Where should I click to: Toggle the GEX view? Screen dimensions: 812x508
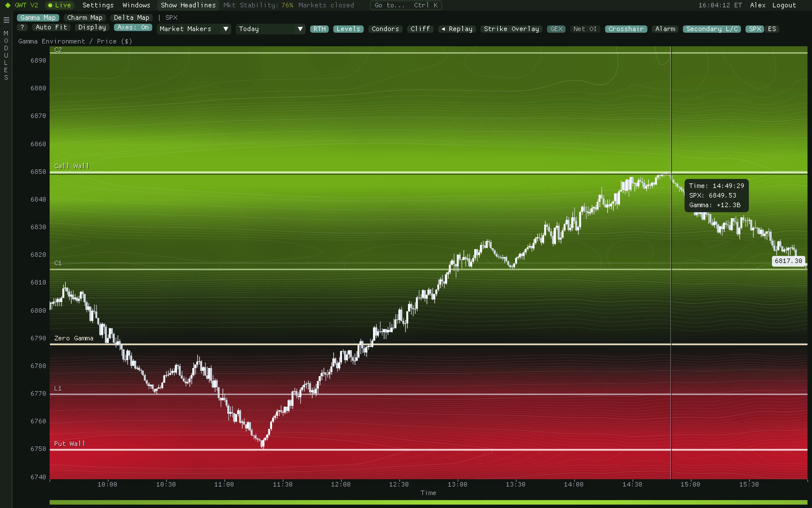[x=556, y=29]
